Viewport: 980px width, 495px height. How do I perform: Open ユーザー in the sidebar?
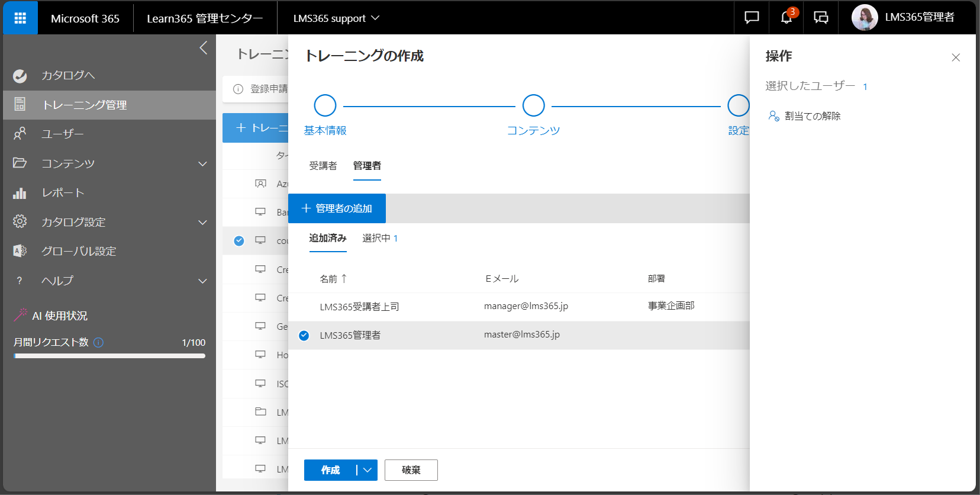click(109, 134)
